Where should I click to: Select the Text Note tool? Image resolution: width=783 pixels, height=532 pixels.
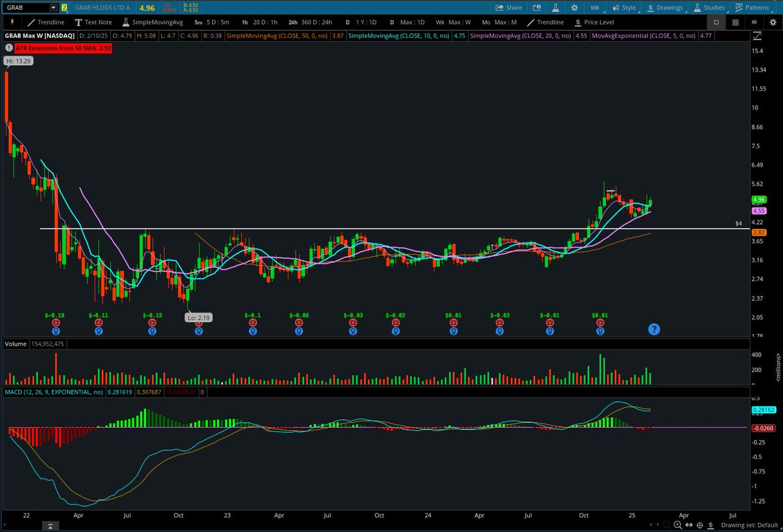[x=93, y=22]
